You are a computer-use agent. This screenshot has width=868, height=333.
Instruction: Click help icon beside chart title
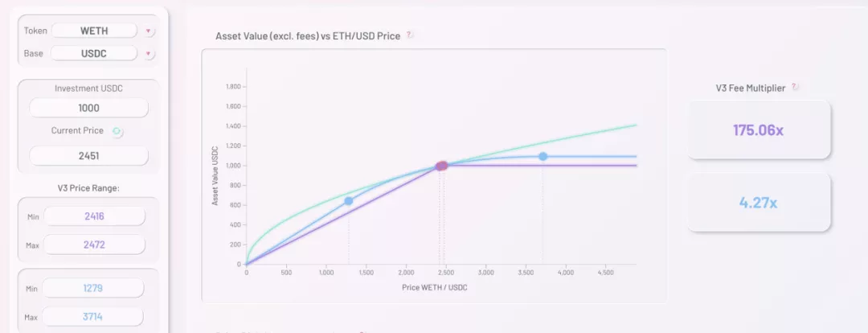click(x=410, y=35)
